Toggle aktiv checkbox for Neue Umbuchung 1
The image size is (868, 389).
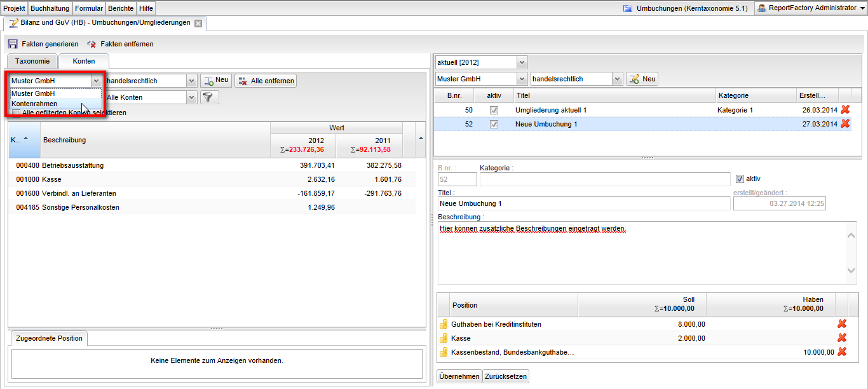[x=494, y=124]
